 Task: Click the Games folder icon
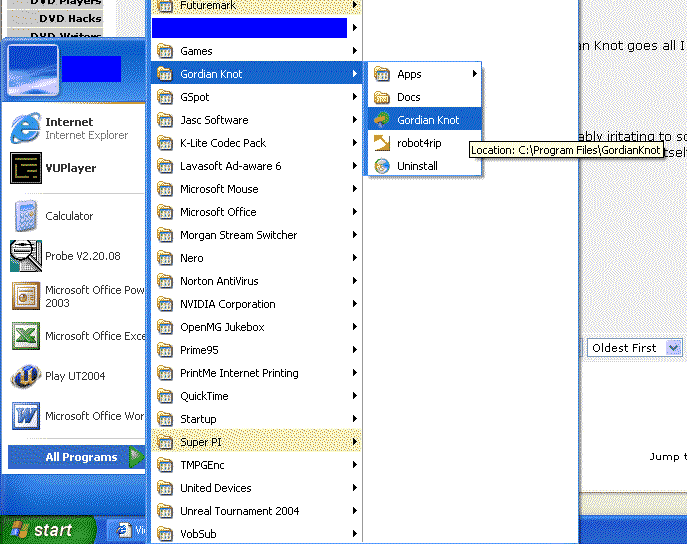(165, 51)
